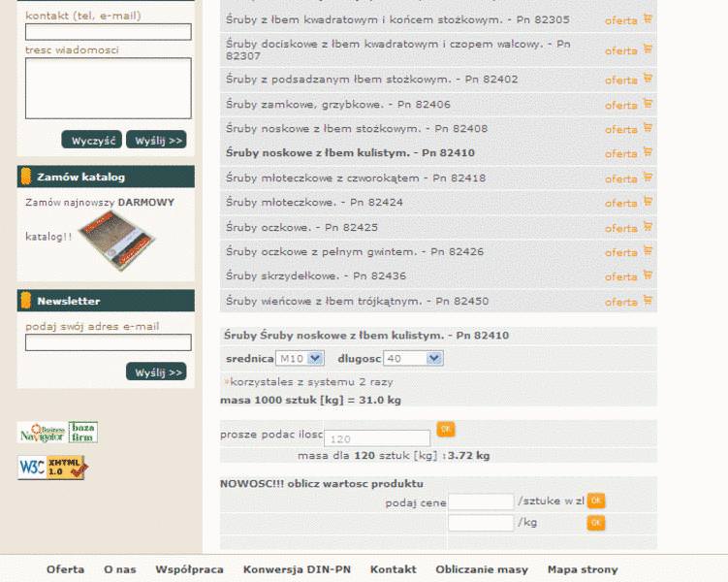Go to Obliczanie masy footer menu item
This screenshot has width=728, height=582.
click(482, 569)
